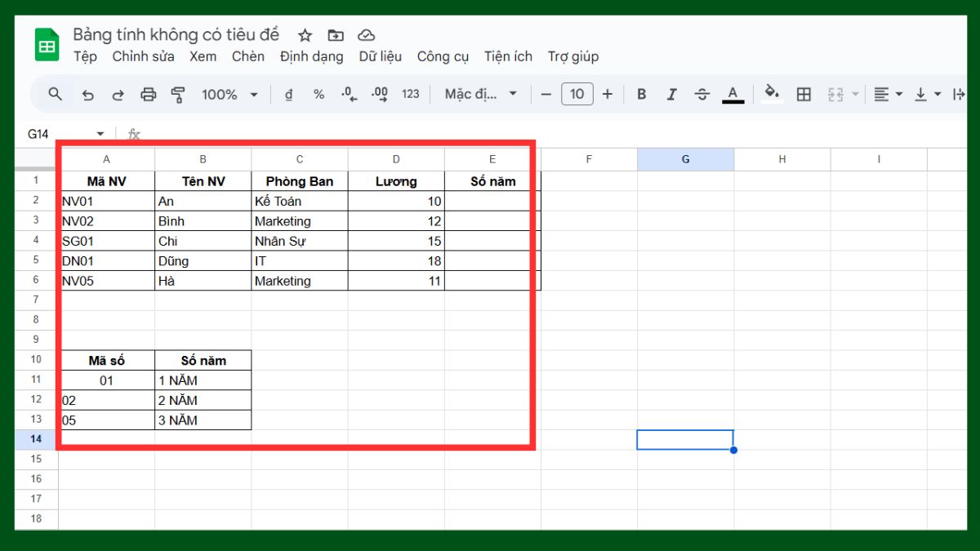
Task: Open the Định dạng menu
Action: [x=311, y=56]
